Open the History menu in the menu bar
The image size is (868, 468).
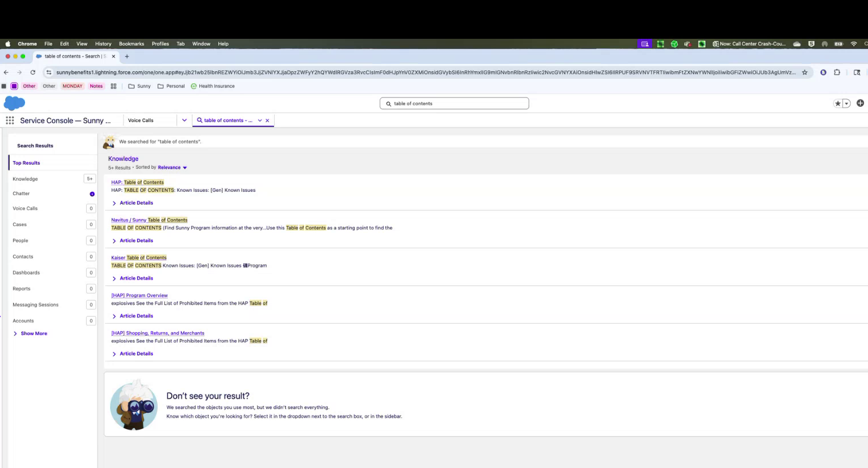click(x=103, y=44)
